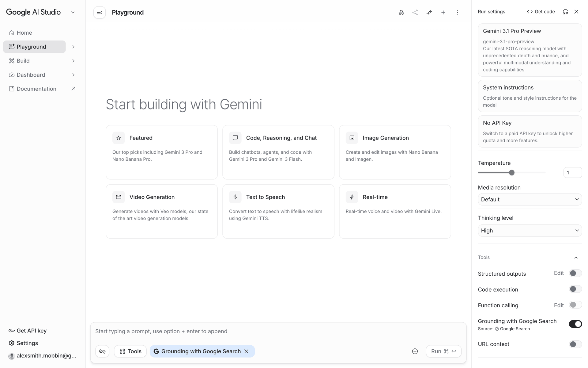The width and height of the screenshot is (588, 368).
Task: Start a new chat with the plus icon
Action: tap(443, 13)
